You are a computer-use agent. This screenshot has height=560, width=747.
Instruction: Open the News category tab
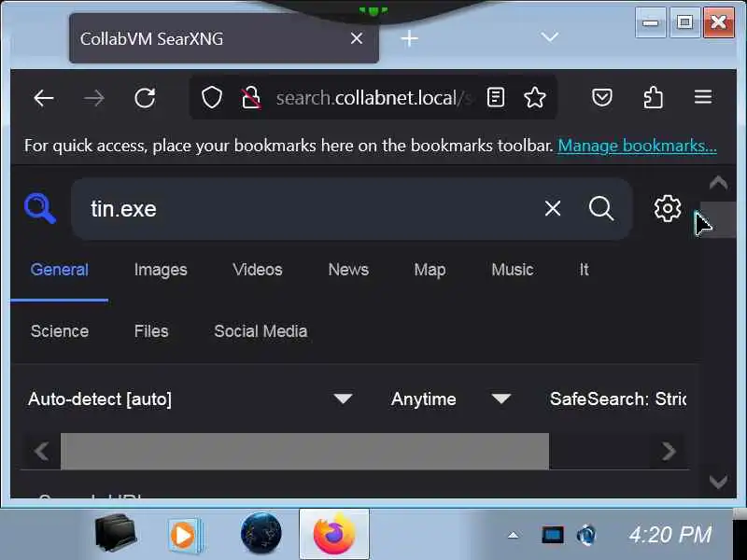click(x=348, y=270)
